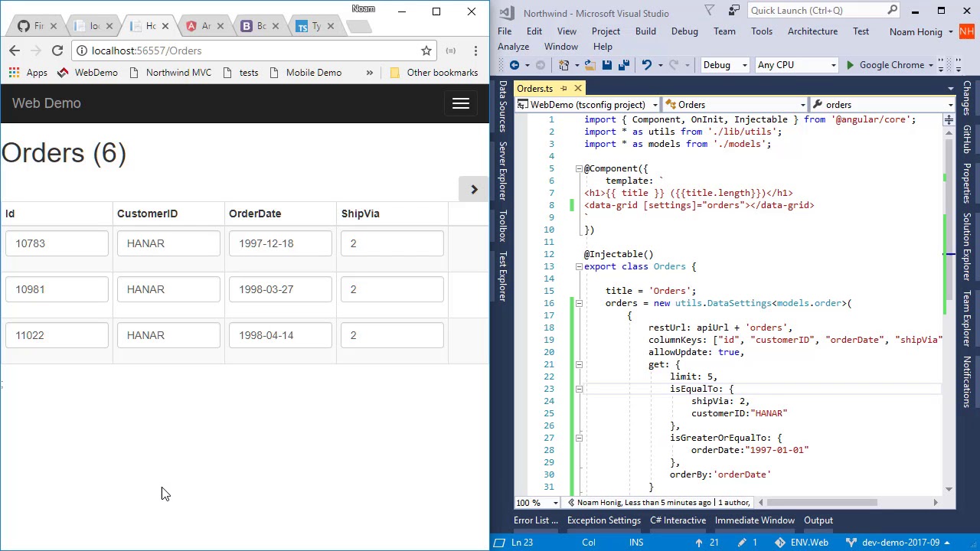Screen dimensions: 980x551
Task: Open the Debug configuration dropdown
Action: 724,65
